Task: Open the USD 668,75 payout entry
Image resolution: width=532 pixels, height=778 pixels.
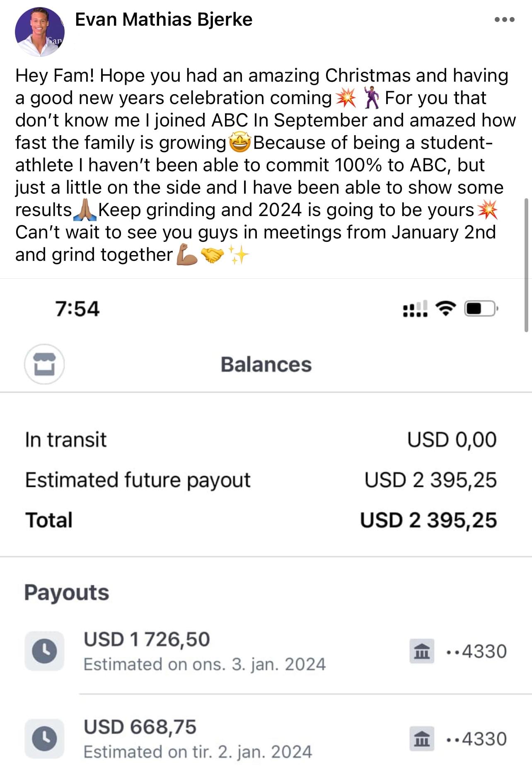Action: point(266,738)
